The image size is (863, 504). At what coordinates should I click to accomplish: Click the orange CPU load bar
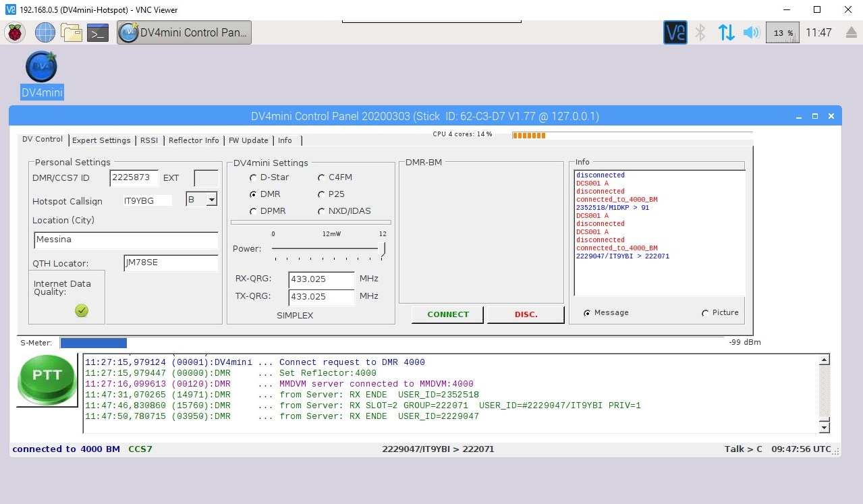[x=529, y=136]
